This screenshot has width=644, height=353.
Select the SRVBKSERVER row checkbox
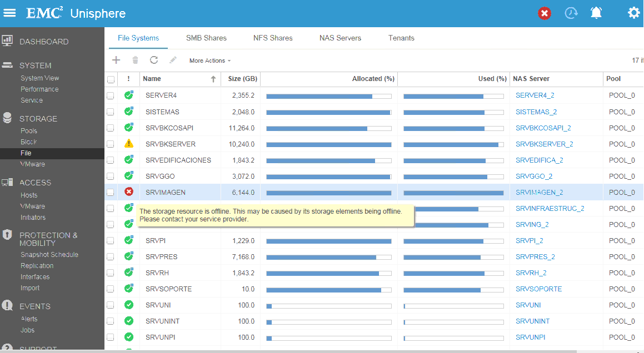click(111, 144)
